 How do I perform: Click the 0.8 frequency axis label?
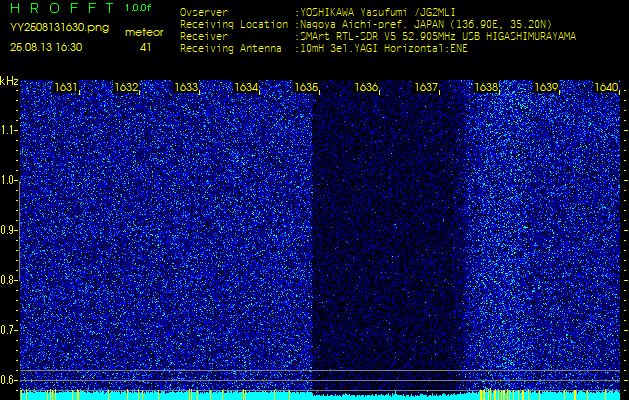(x=8, y=280)
